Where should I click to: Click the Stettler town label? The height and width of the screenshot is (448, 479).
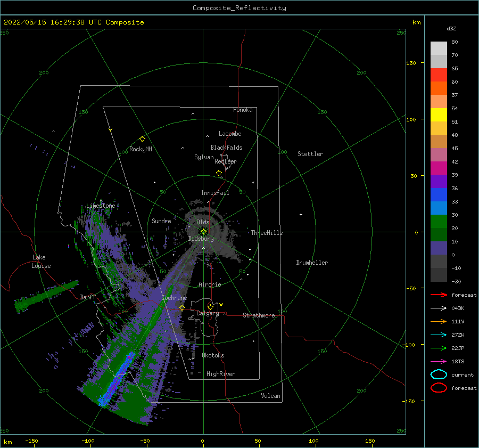point(310,154)
